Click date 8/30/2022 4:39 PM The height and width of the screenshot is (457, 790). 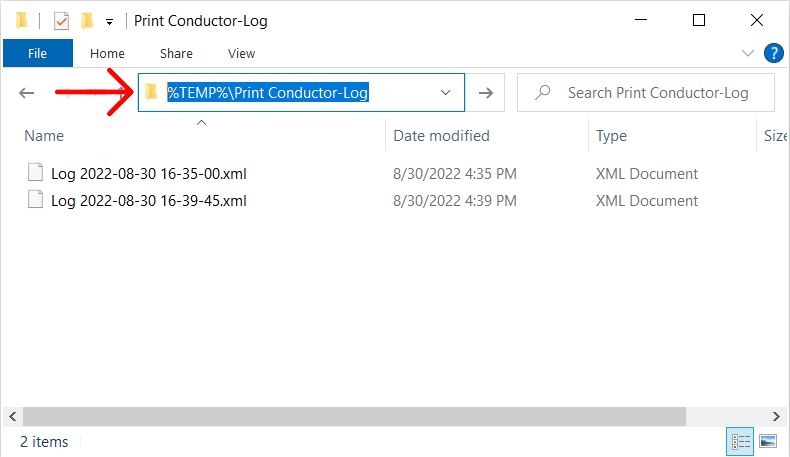click(x=455, y=201)
